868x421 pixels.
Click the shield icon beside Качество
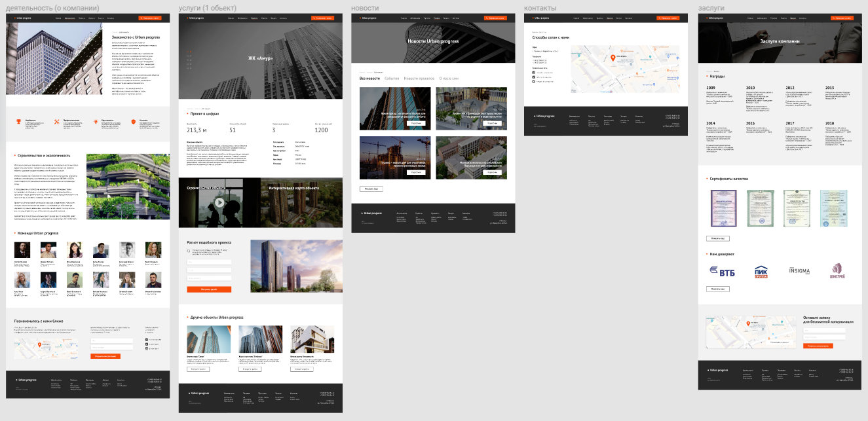coord(134,122)
